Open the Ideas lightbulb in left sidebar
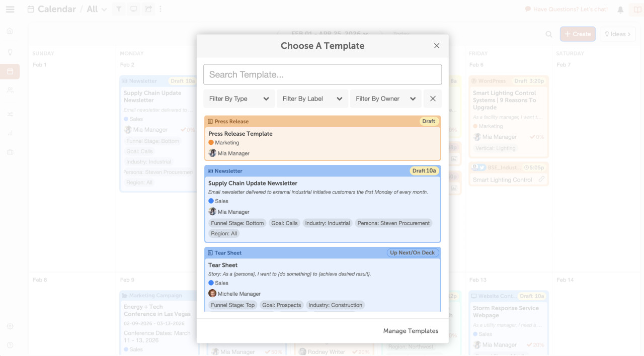This screenshot has width=644, height=356. coord(10,52)
